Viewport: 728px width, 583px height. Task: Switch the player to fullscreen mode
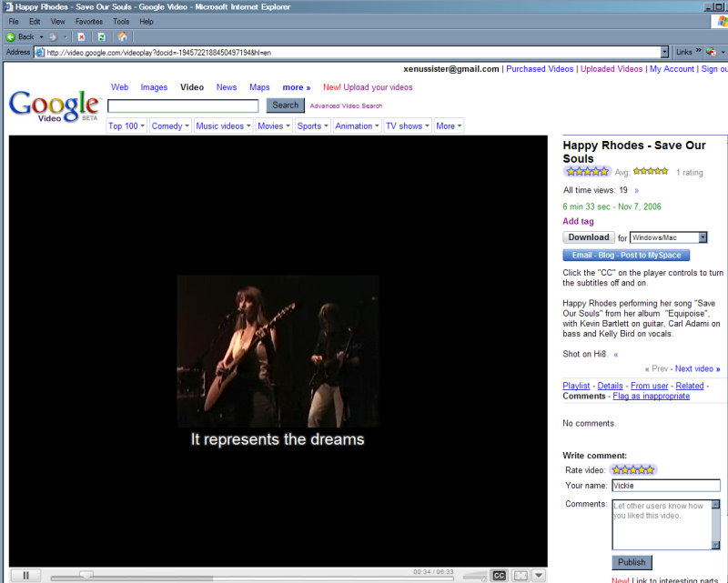[x=521, y=576]
